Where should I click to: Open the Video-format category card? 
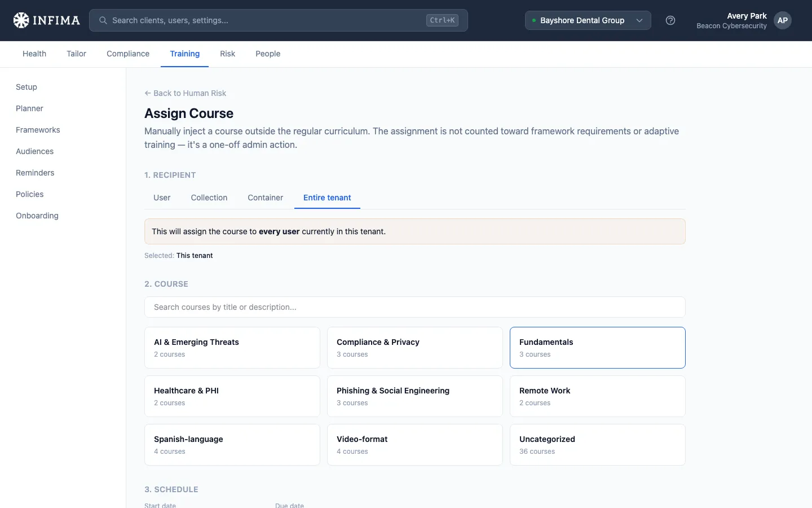[x=415, y=445]
